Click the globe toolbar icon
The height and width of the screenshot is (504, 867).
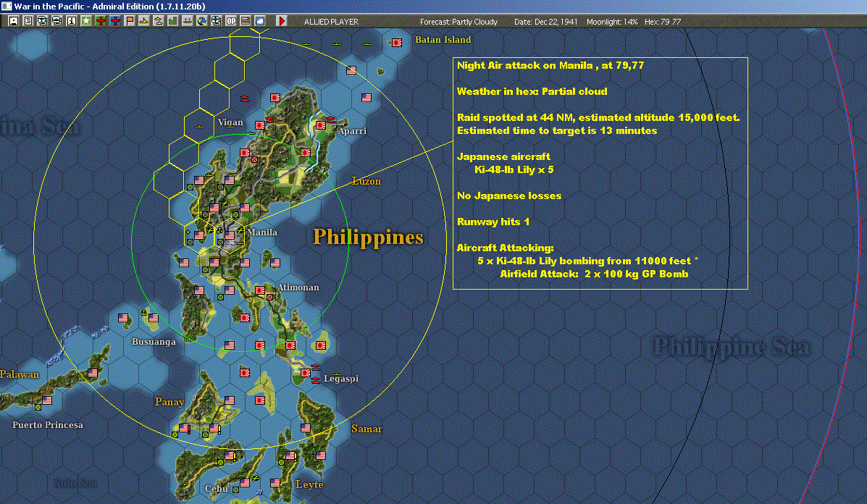point(202,21)
